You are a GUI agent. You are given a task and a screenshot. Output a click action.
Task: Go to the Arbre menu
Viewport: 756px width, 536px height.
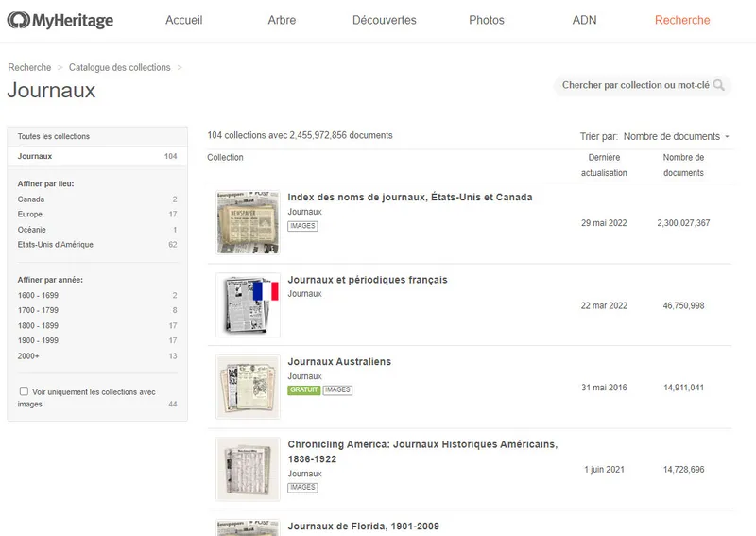tap(282, 20)
